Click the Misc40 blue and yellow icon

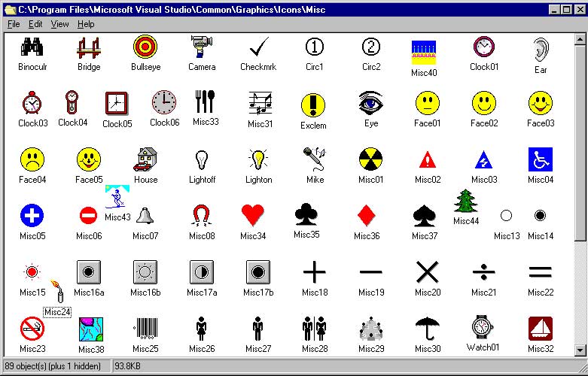[x=424, y=53]
